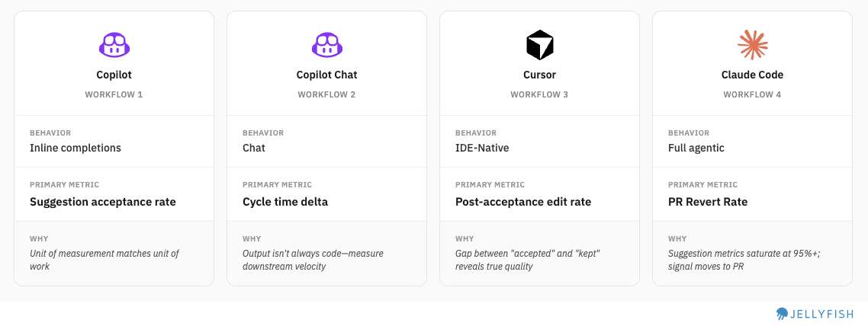Select the PR Revert Rate metric
The image size is (868, 326).
coord(708,202)
